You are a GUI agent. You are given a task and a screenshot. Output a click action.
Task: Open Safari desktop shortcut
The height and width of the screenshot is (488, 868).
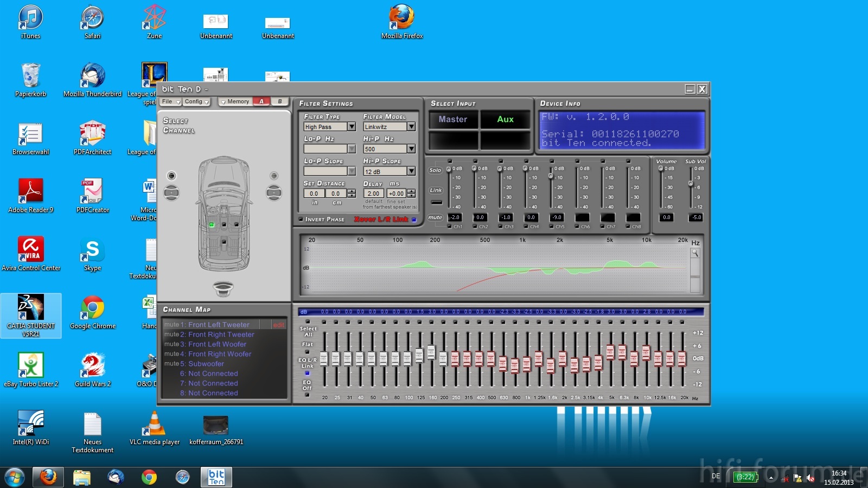[93, 22]
